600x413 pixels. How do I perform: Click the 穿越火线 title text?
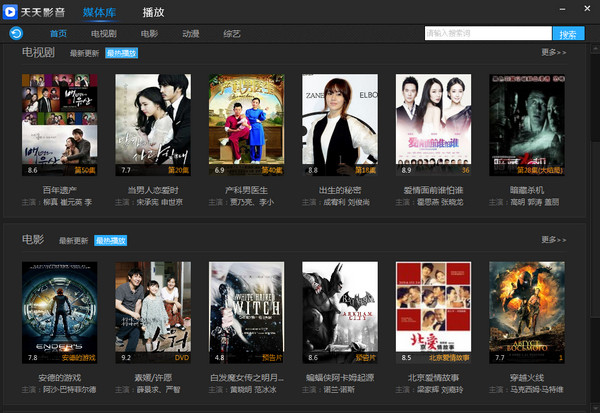click(527, 378)
